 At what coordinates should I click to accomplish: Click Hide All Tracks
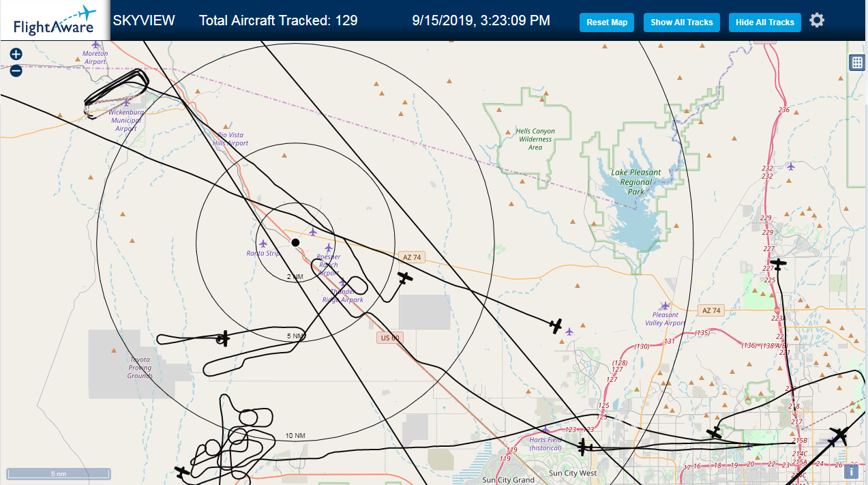765,22
